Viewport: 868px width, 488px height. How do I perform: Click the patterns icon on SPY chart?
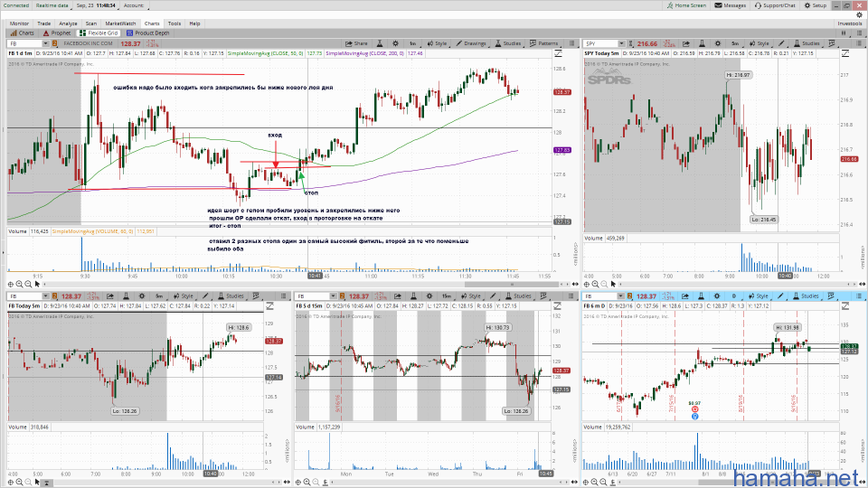(832, 43)
